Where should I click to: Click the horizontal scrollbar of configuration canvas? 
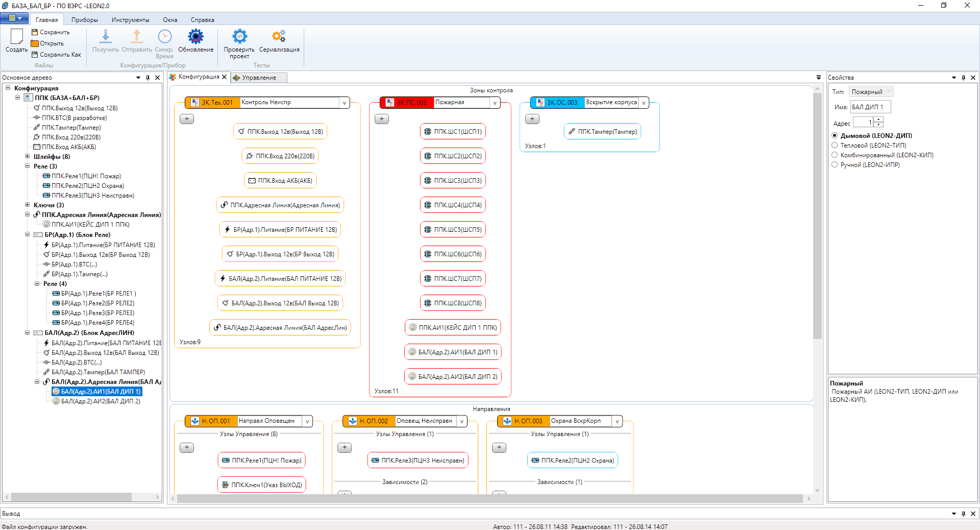(x=489, y=499)
